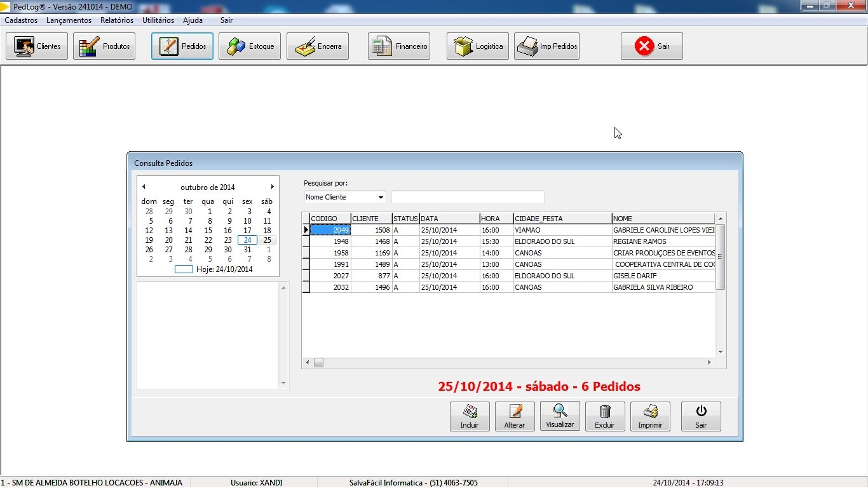
Task: Open the Clientes toolbar button
Action: [x=37, y=46]
